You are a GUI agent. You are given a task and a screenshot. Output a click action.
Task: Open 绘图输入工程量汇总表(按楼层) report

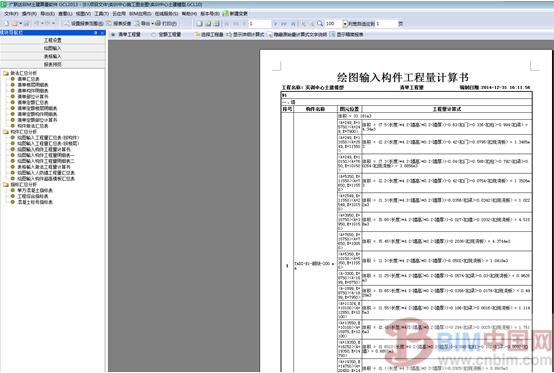pos(48,143)
